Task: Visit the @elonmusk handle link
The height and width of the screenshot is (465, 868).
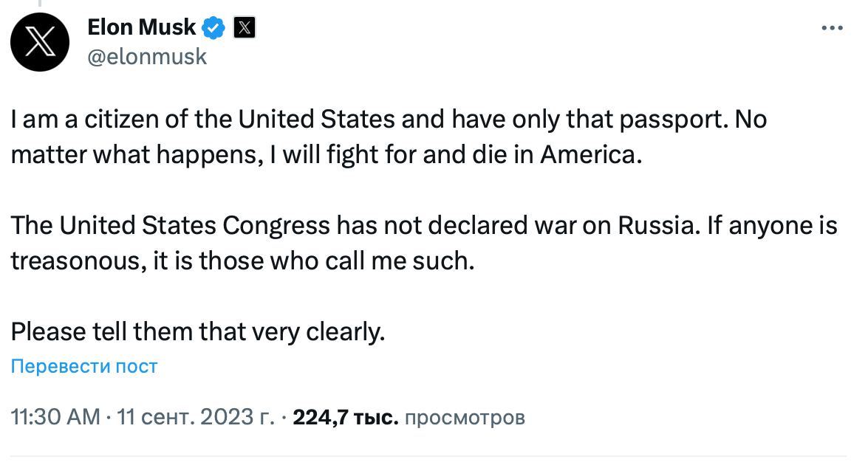Action: pos(147,57)
